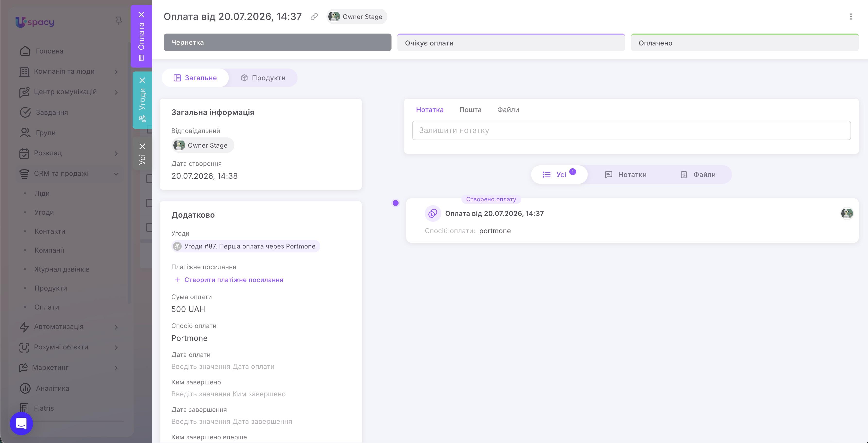Open Угоди in the CRM menu
The image size is (868, 443).
[x=44, y=212]
